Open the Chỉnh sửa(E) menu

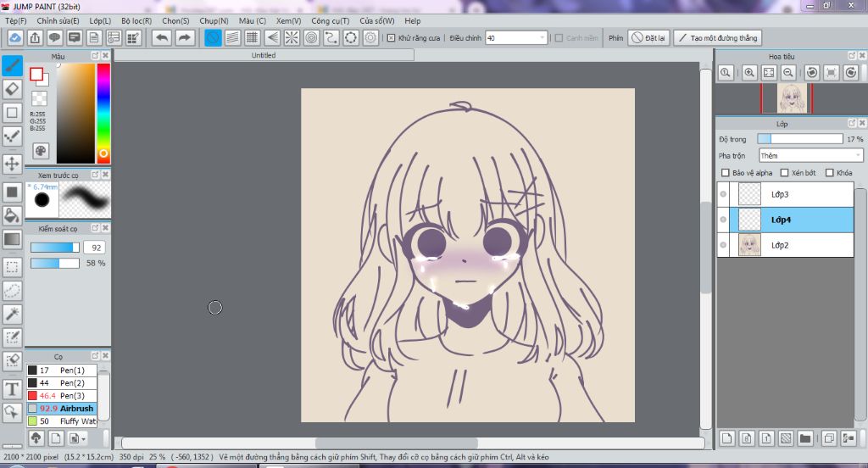click(58, 20)
